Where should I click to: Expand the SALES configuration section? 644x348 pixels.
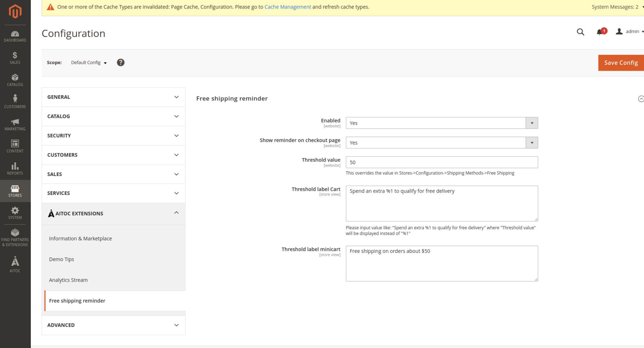[x=113, y=174]
